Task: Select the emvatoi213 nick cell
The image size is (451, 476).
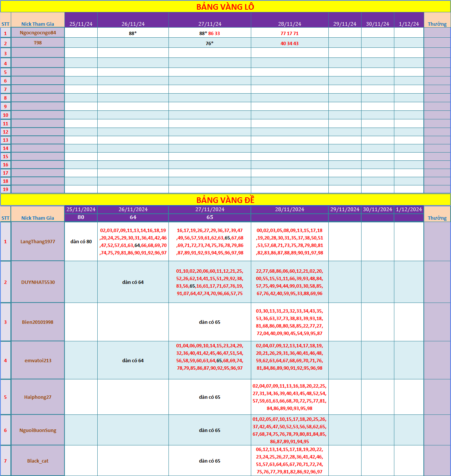Action: tap(38, 360)
